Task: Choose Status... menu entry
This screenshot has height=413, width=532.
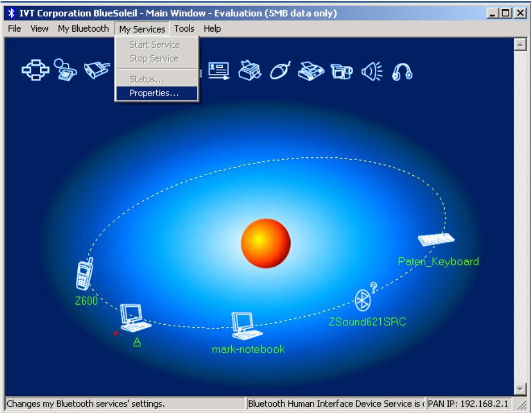Action: (157, 79)
